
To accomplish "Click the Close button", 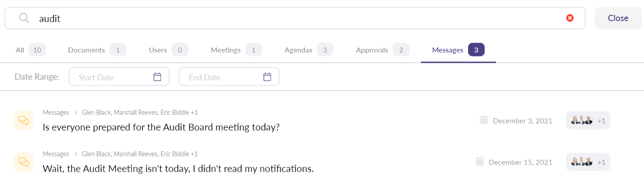I will 618,18.
